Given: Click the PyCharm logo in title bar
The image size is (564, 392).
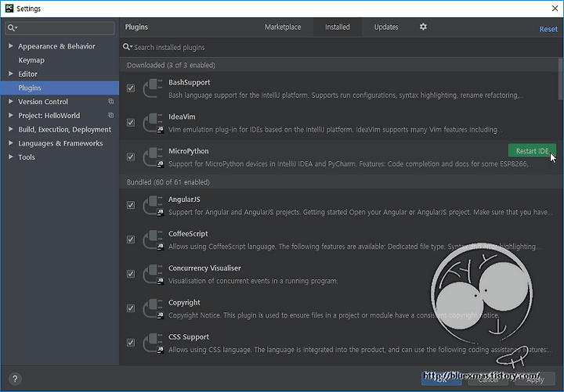Looking at the screenshot, I should 9,9.
